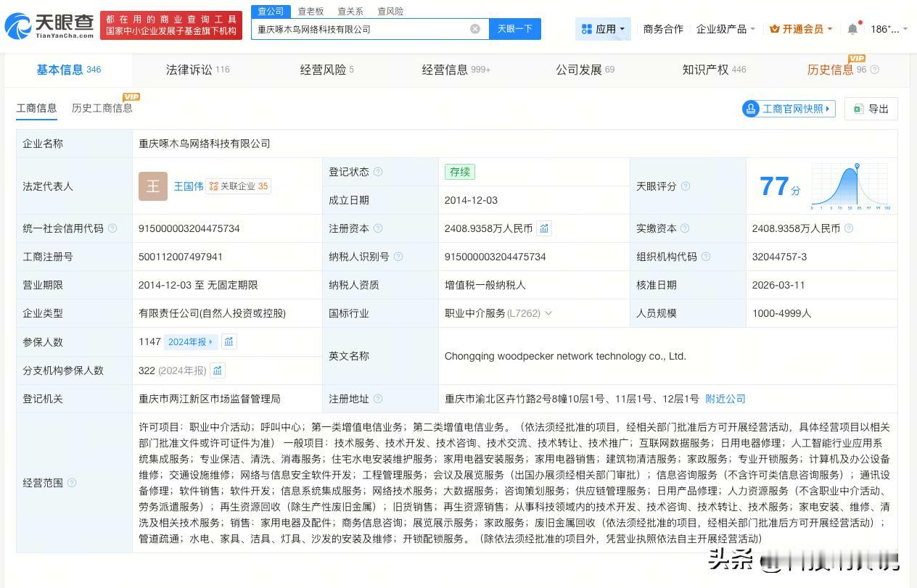The width and height of the screenshot is (917, 588).
Task: Select the 公司发展 tab
Action: pyautogui.click(x=585, y=70)
